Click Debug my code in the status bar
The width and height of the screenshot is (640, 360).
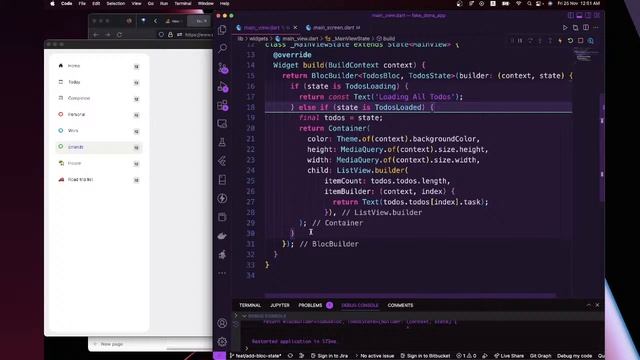[574, 356]
